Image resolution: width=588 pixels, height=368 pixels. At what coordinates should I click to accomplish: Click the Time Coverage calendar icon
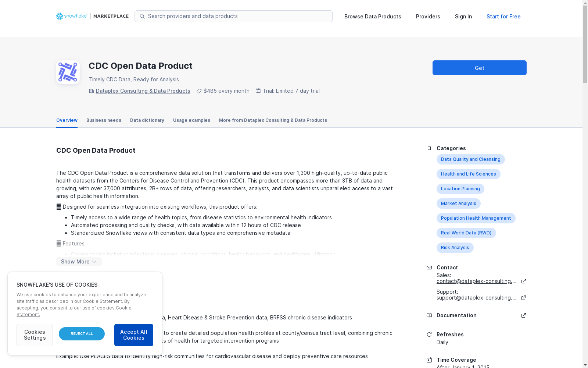[x=429, y=360]
